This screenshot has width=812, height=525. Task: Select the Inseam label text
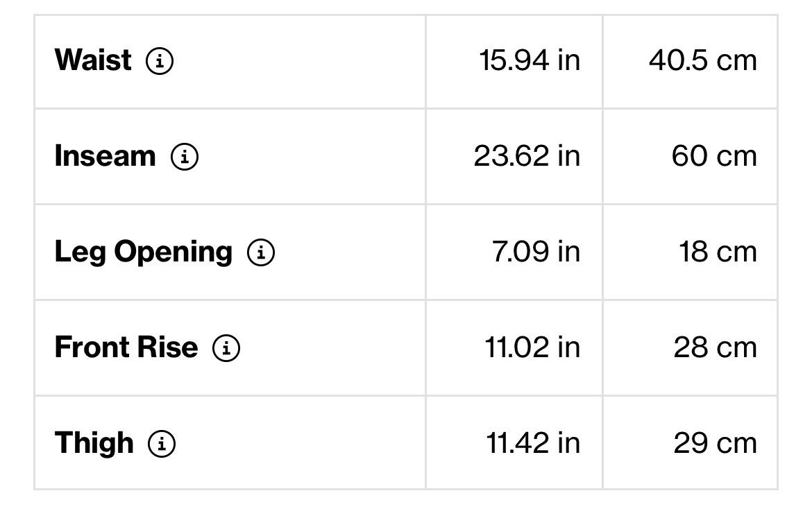click(105, 155)
